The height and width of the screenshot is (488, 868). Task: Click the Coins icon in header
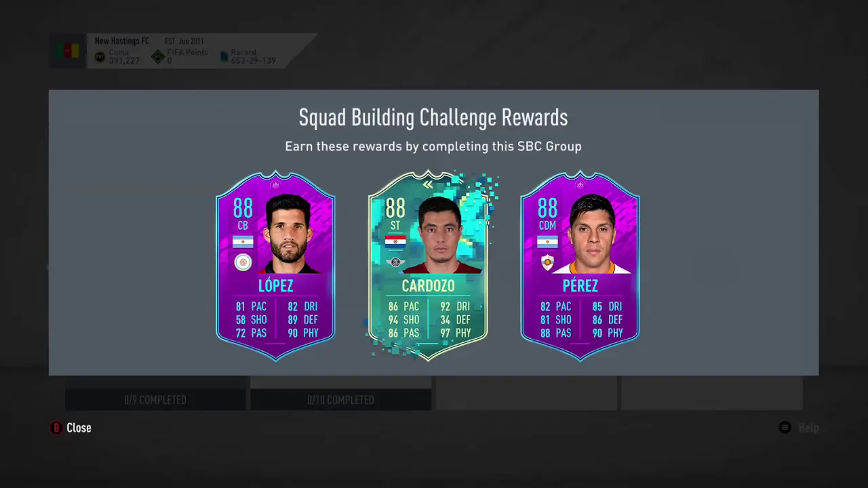pyautogui.click(x=100, y=57)
